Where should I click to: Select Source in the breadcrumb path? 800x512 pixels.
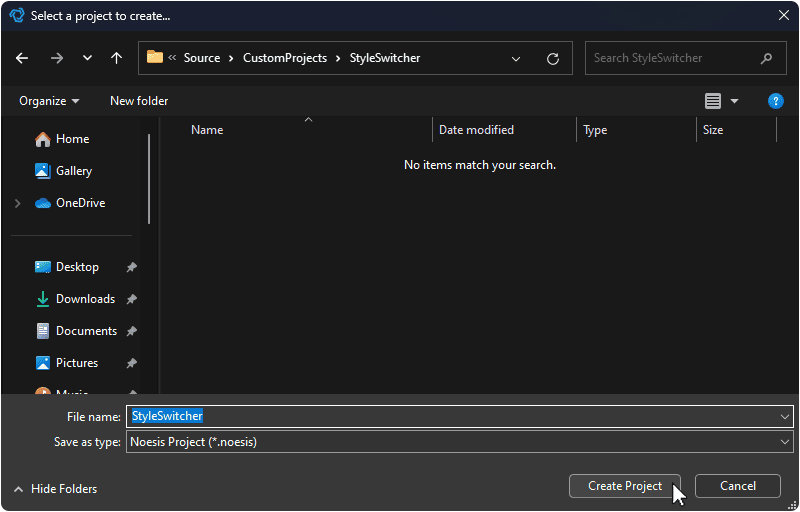tap(202, 58)
